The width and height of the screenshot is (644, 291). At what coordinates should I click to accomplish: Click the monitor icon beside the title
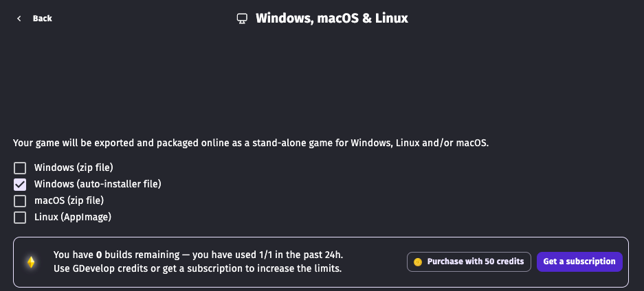point(242,19)
